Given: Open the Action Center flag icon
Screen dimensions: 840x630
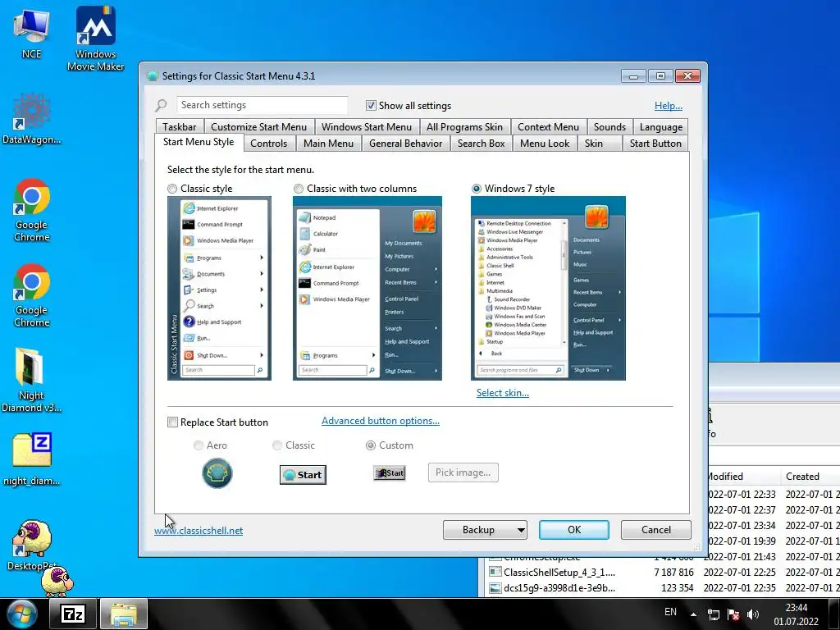Looking at the screenshot, I should pyautogui.click(x=733, y=614).
